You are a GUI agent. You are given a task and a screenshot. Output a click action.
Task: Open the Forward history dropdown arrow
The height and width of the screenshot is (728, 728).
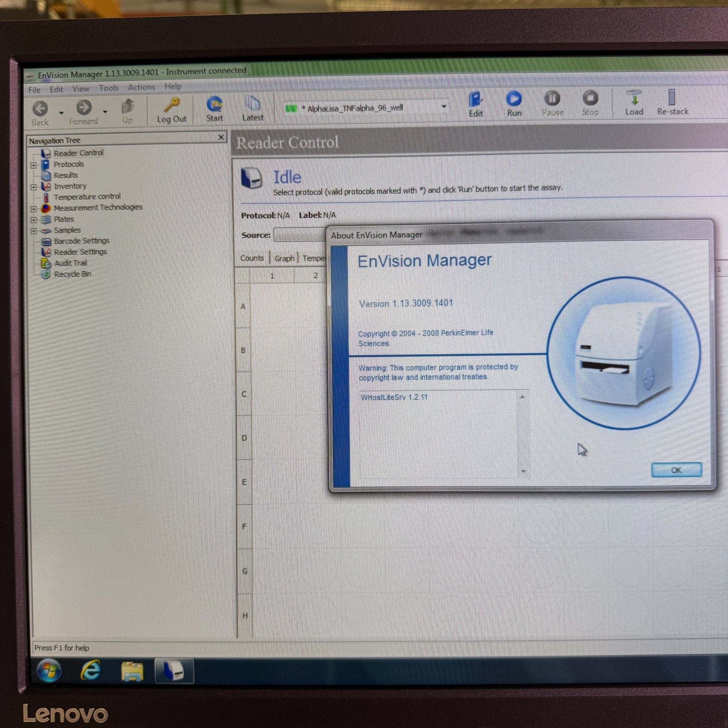click(105, 111)
